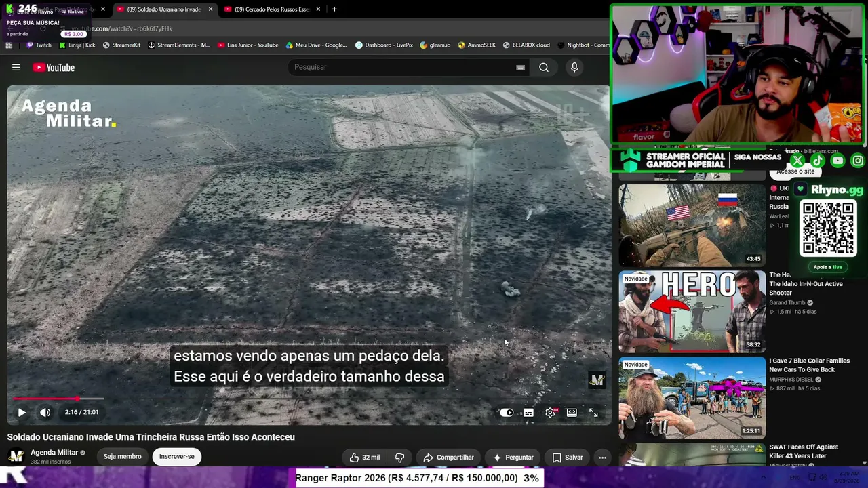Open the Agenda Militar channel avatar
Image resolution: width=868 pixels, height=488 pixels.
[x=16, y=456]
